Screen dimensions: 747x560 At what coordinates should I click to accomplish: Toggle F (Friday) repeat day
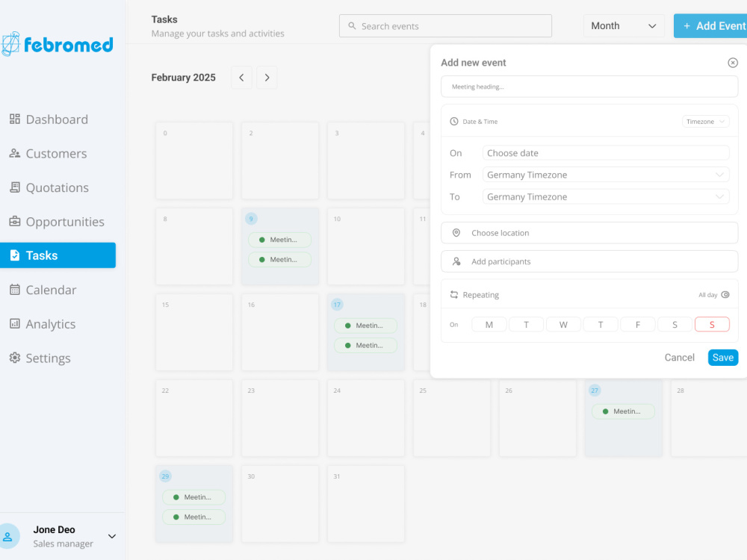(637, 324)
